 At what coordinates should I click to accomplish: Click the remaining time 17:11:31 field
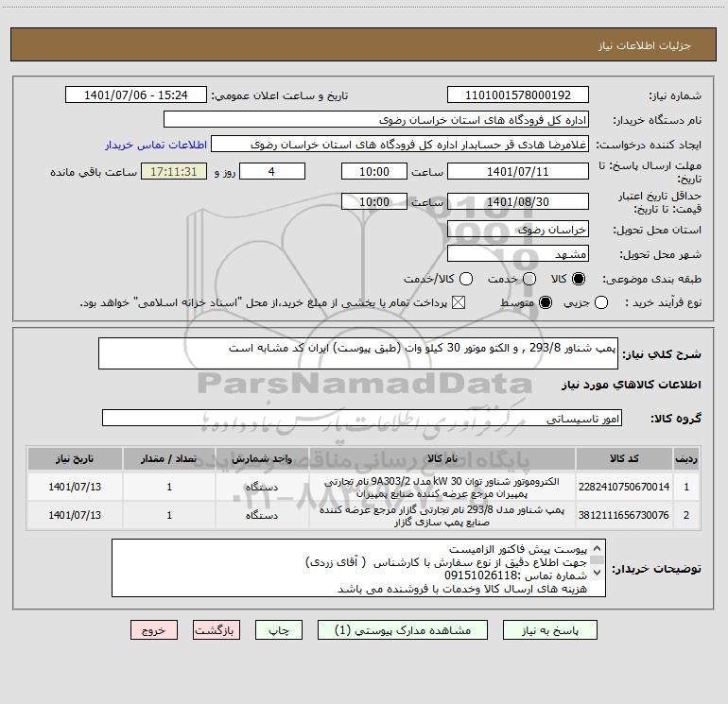pyautogui.click(x=174, y=171)
